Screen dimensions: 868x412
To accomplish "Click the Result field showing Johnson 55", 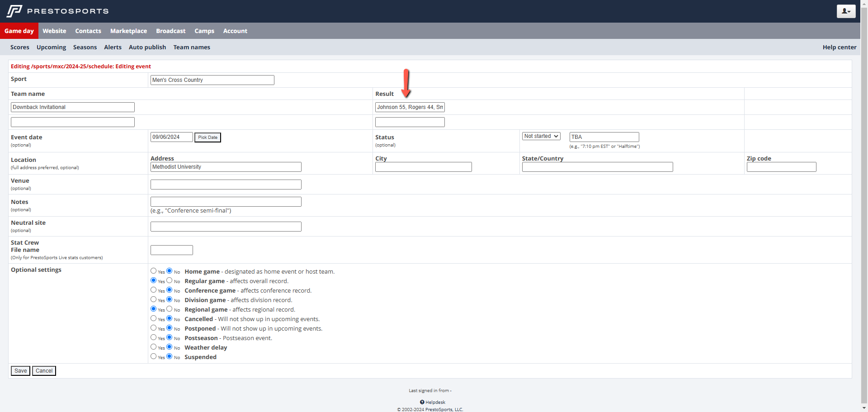I will [410, 107].
